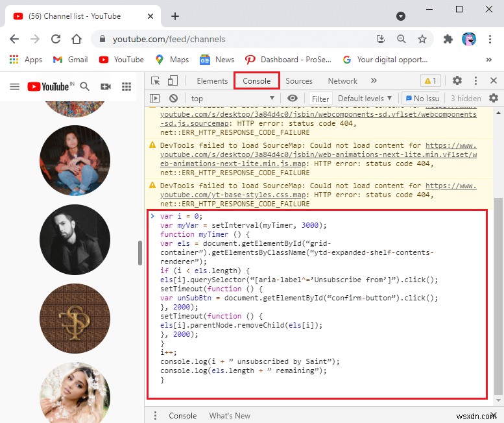Click the YouTube page scrollbar thumb

tap(140, 253)
